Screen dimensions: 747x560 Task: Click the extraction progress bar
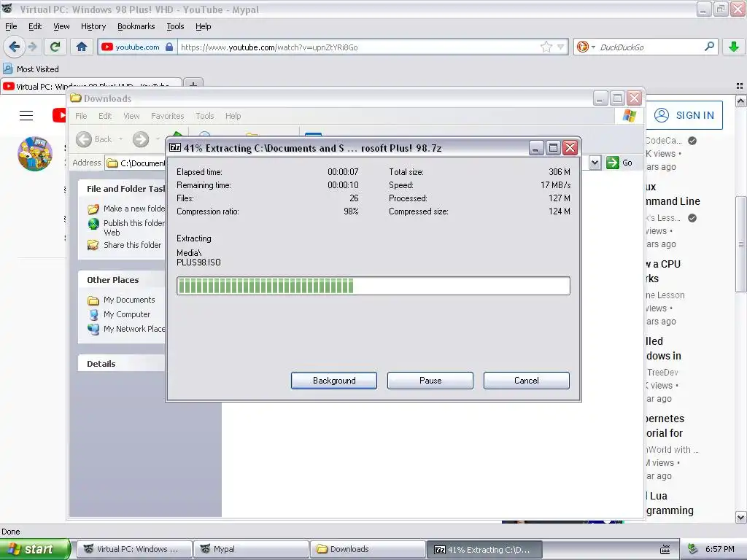coord(373,286)
